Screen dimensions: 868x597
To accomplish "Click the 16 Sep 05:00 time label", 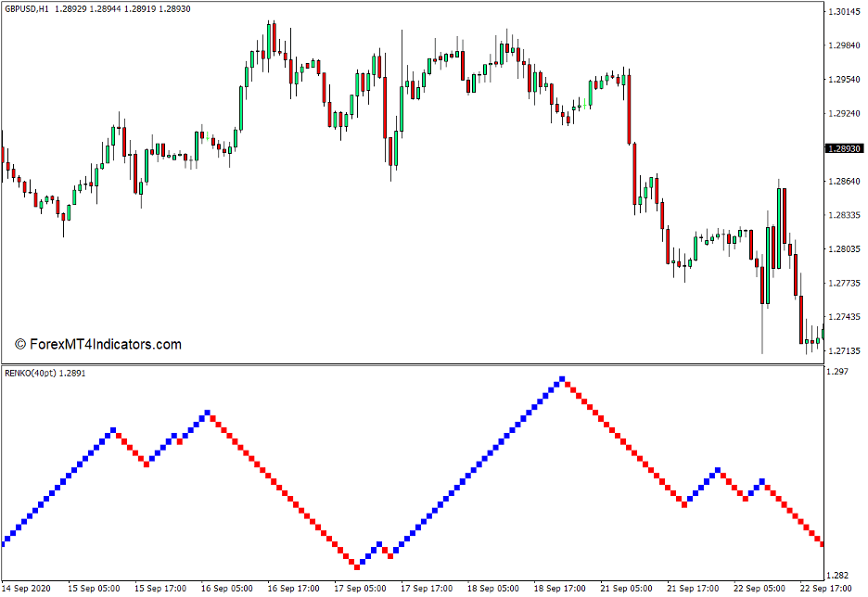I will click(x=226, y=588).
